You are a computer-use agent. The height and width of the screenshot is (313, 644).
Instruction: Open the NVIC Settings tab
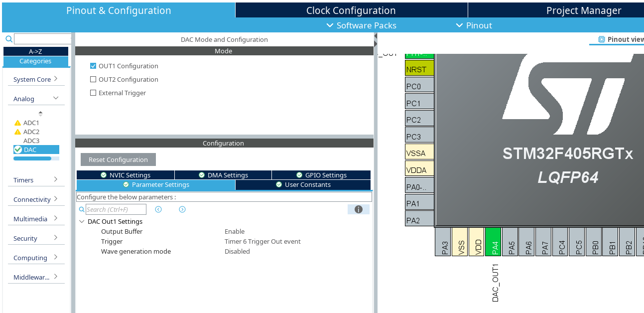[126, 175]
